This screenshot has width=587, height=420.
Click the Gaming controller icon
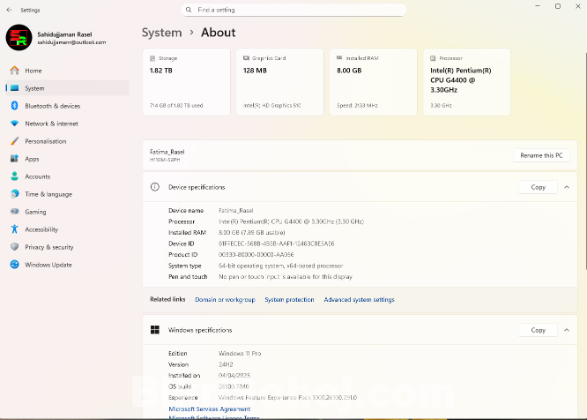15,211
